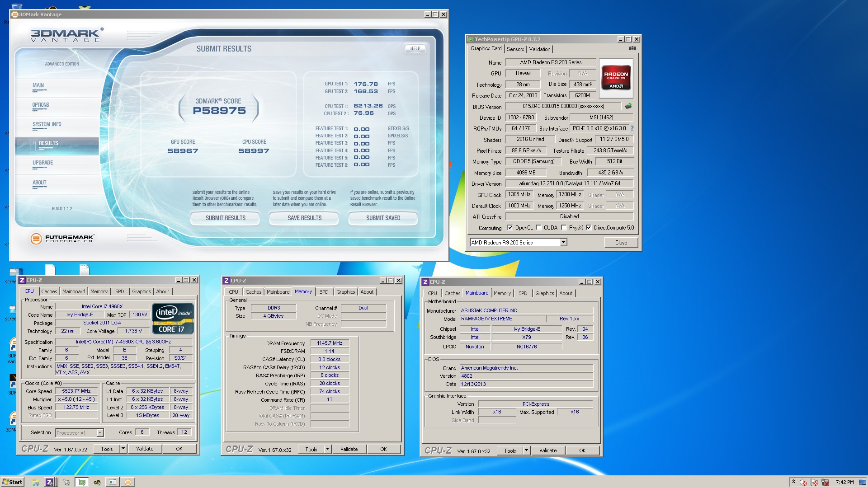Click the GPU-Z BIOS Version field
This screenshot has height=488, width=868.
[x=563, y=107]
